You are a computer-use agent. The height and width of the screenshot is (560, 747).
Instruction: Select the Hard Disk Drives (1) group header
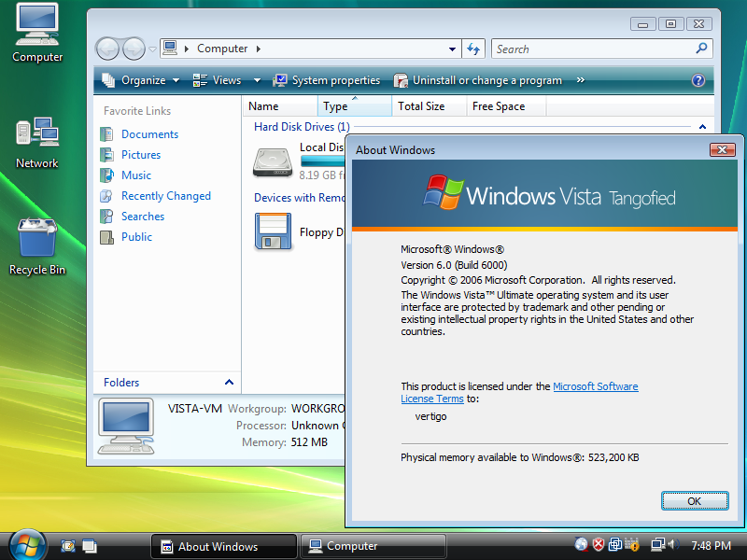coord(302,127)
